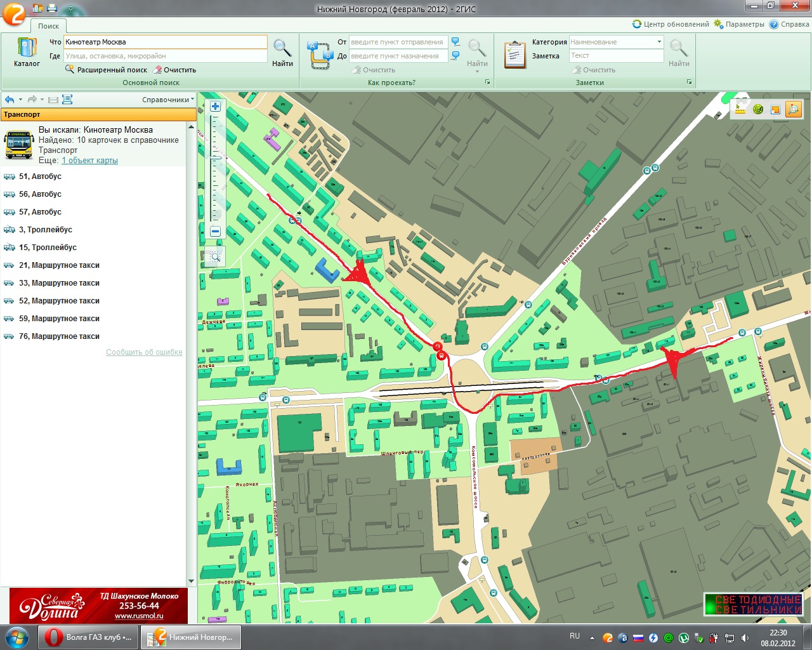Open Расширенный поиск advanced search
The width and height of the screenshot is (812, 650).
[x=106, y=70]
